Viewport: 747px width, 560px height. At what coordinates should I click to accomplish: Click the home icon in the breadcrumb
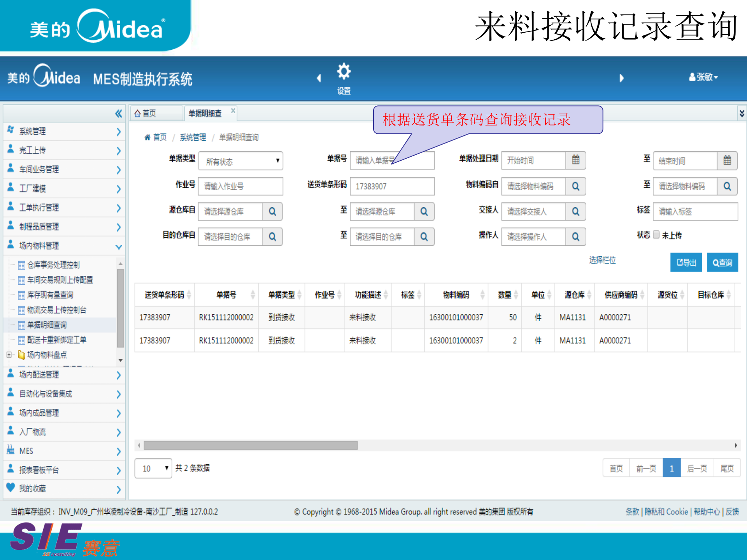tap(147, 137)
